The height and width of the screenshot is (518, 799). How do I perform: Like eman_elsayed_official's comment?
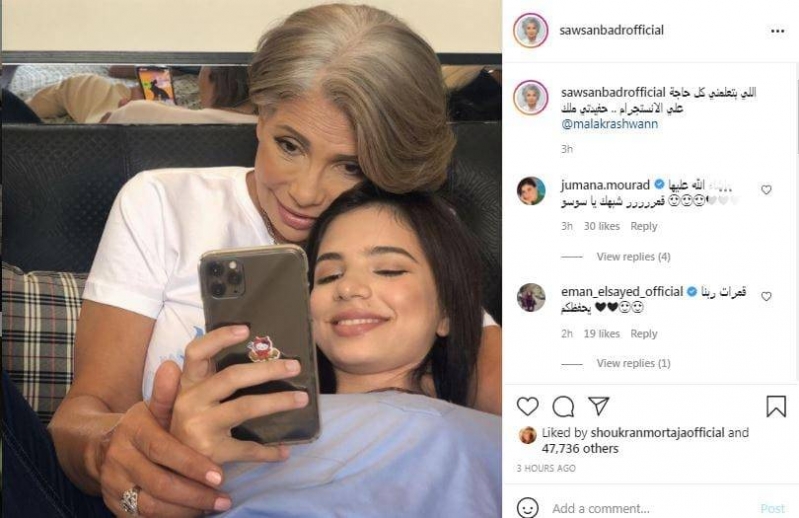click(766, 296)
